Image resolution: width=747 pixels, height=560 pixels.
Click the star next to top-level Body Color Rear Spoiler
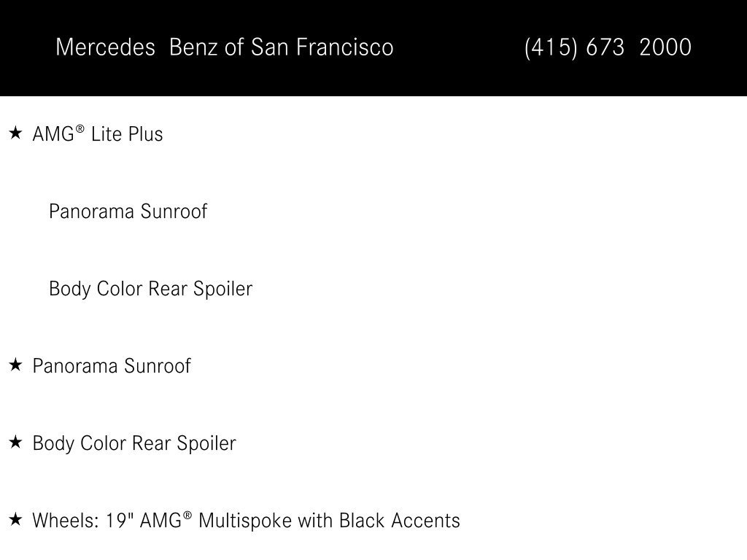15,442
